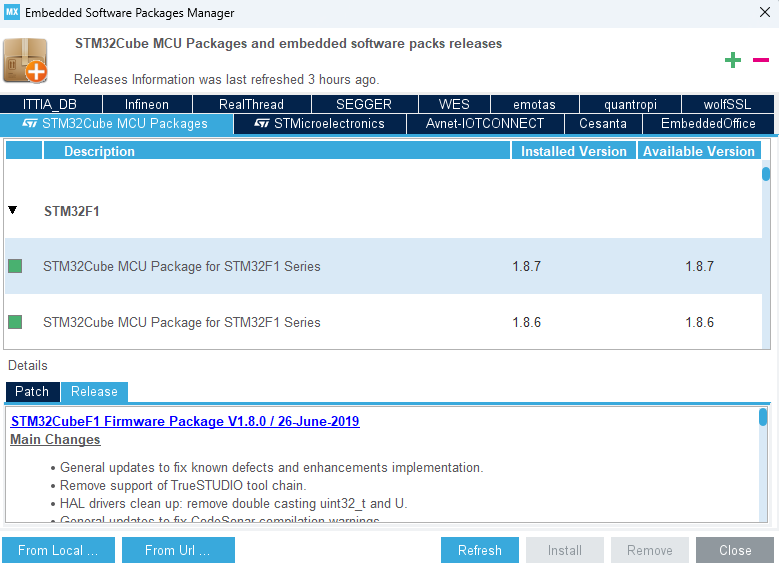This screenshot has height=564, width=779.
Task: Open the quantropi tab
Action: 630,104
